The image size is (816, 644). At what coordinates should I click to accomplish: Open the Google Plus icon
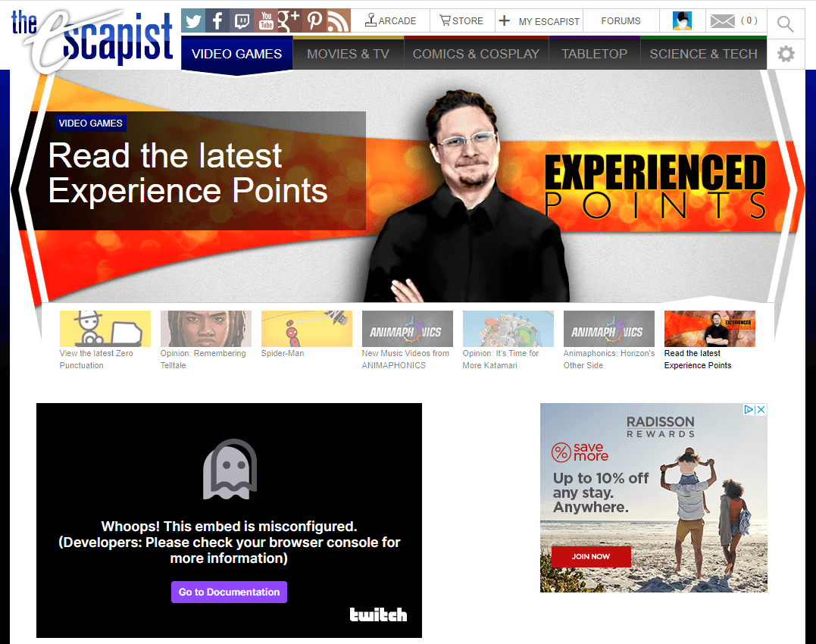pyautogui.click(x=290, y=20)
